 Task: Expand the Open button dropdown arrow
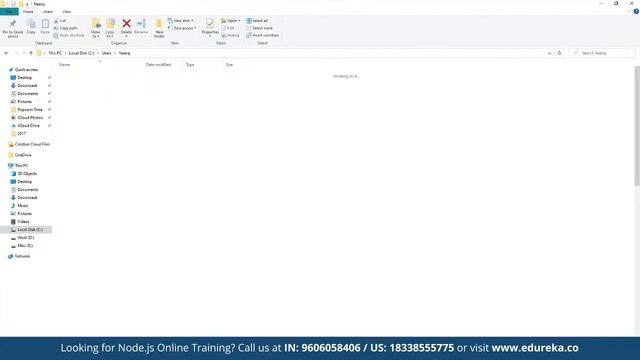[x=239, y=21]
